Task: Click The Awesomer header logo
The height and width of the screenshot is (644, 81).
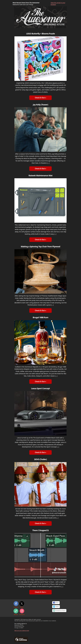Action: coord(40,17)
